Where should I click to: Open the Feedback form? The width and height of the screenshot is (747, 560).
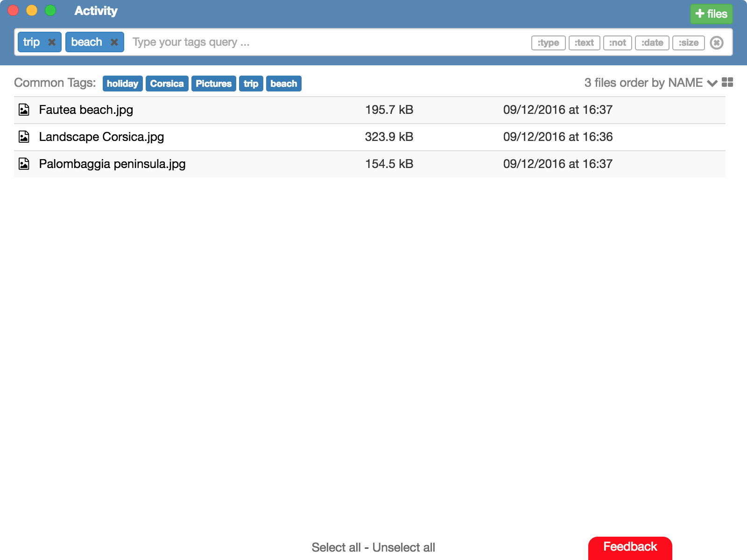630,547
